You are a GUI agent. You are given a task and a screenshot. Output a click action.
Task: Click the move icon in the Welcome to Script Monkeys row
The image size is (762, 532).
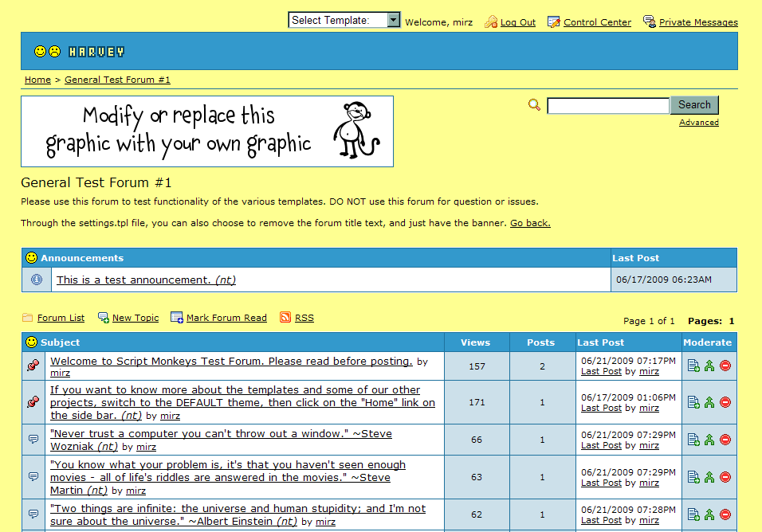(x=693, y=366)
